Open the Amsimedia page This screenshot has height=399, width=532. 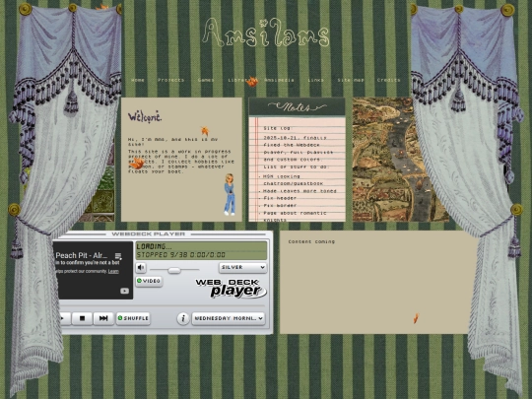coord(279,80)
